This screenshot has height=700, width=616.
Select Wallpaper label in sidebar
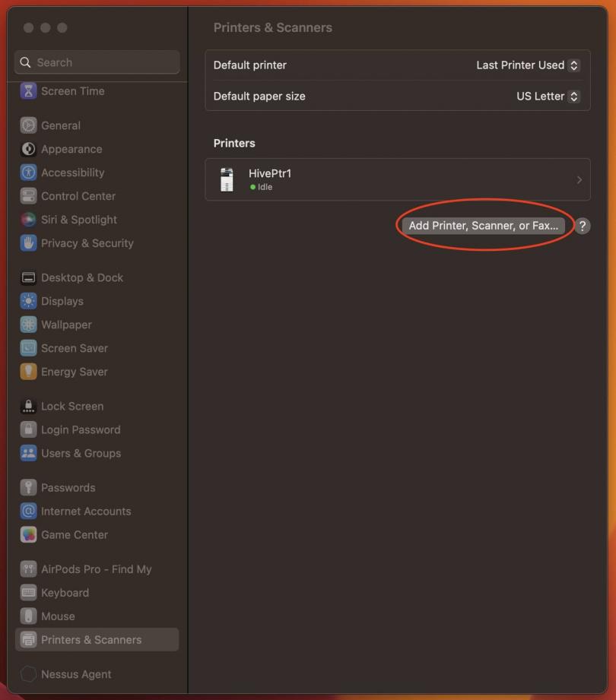[x=66, y=325]
